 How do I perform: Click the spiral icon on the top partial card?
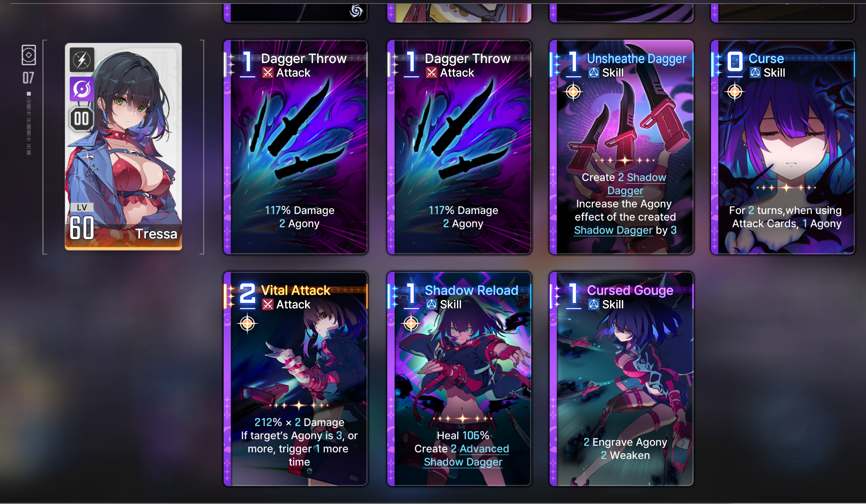pyautogui.click(x=356, y=11)
